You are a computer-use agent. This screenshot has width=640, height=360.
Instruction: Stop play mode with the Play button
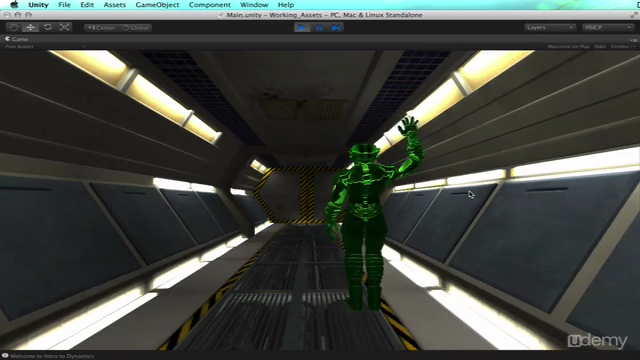[302, 28]
